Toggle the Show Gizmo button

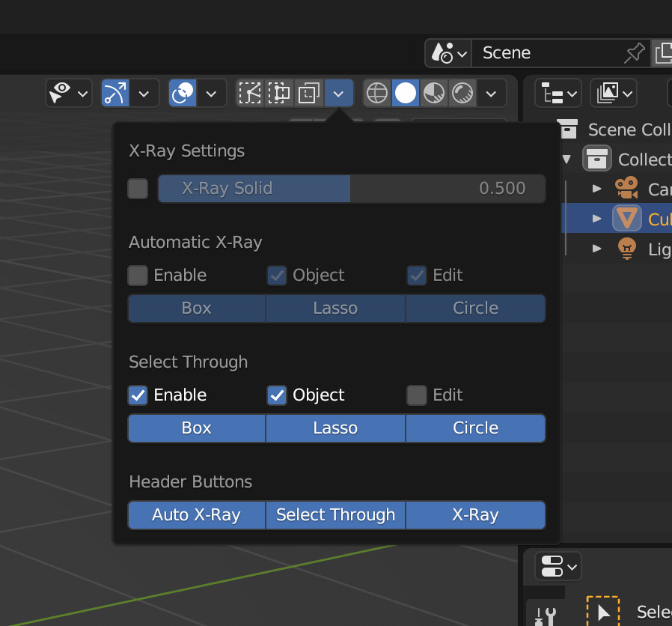click(114, 93)
